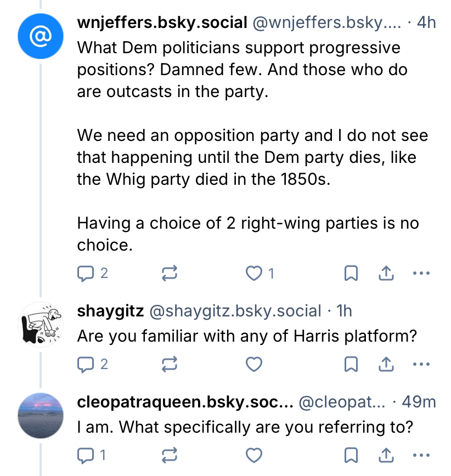Share wnjeffers' post
This screenshot has height=476, width=451.
pos(386,273)
